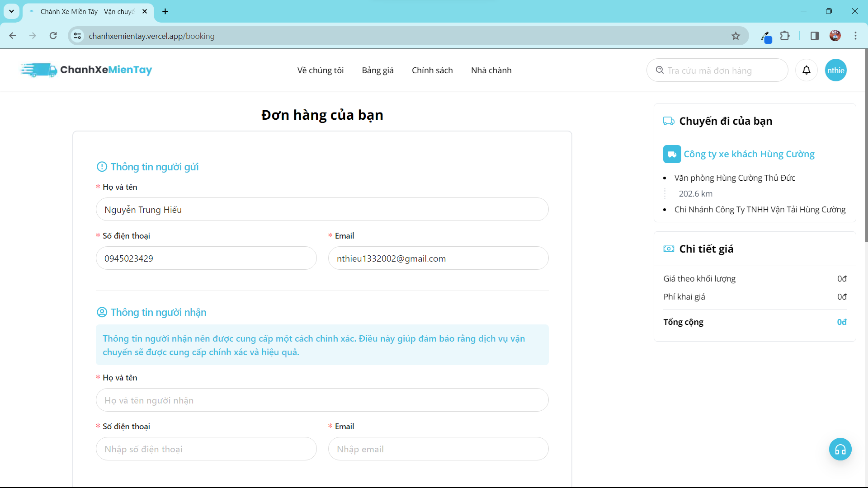Screen dimensions: 868x488
Task: Click the magnifier in the order search bar
Action: 660,70
